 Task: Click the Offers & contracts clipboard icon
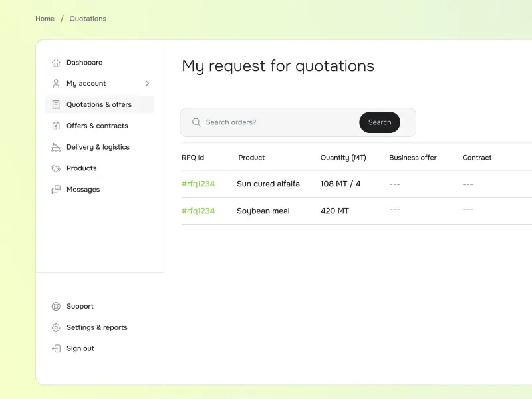pyautogui.click(x=56, y=126)
